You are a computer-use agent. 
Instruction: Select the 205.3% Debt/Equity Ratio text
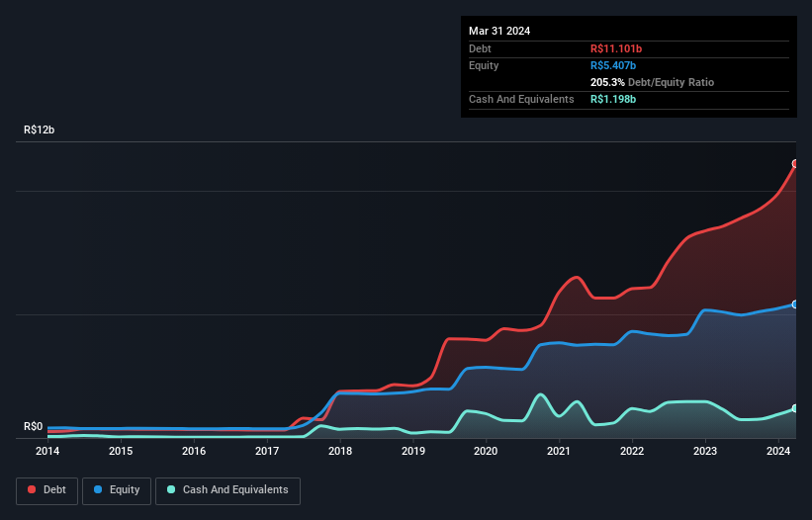tap(652, 82)
